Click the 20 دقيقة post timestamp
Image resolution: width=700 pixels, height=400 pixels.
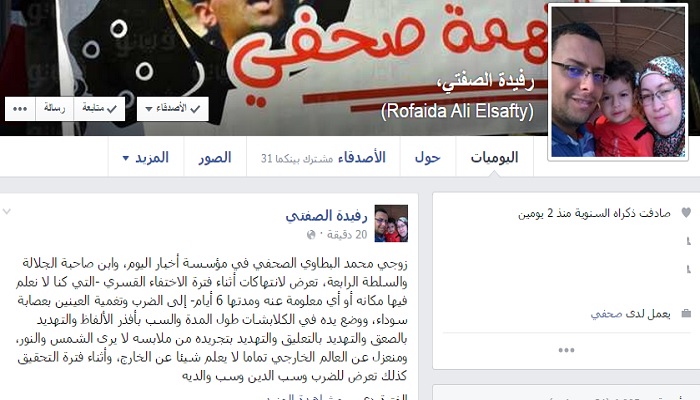pyautogui.click(x=346, y=235)
